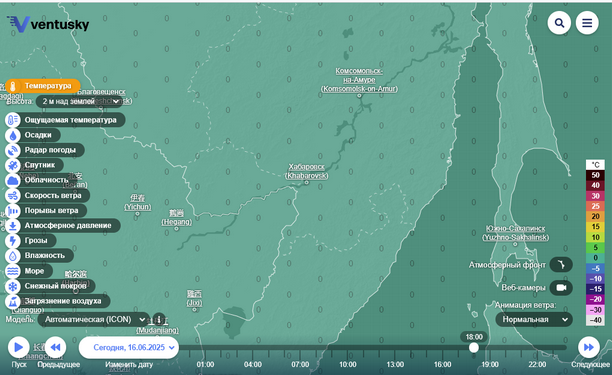This screenshot has height=375, width=612.
Task: Open the date picker Сегодня, 16.06.2025
Action: pyautogui.click(x=129, y=347)
